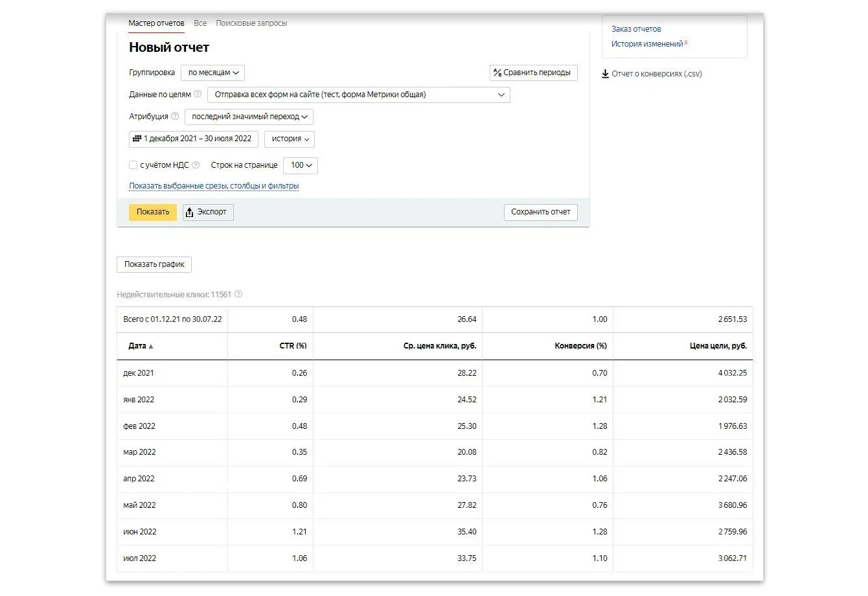This screenshot has height=596, width=868.
Task: Click the help icon next to с учётом НДС
Action: coord(196,165)
